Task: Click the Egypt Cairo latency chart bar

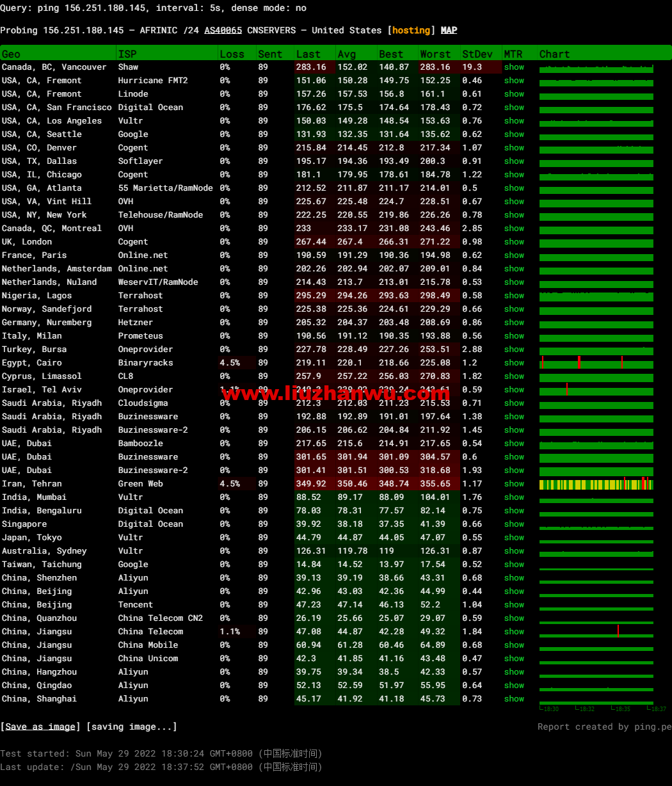Action: pyautogui.click(x=596, y=363)
